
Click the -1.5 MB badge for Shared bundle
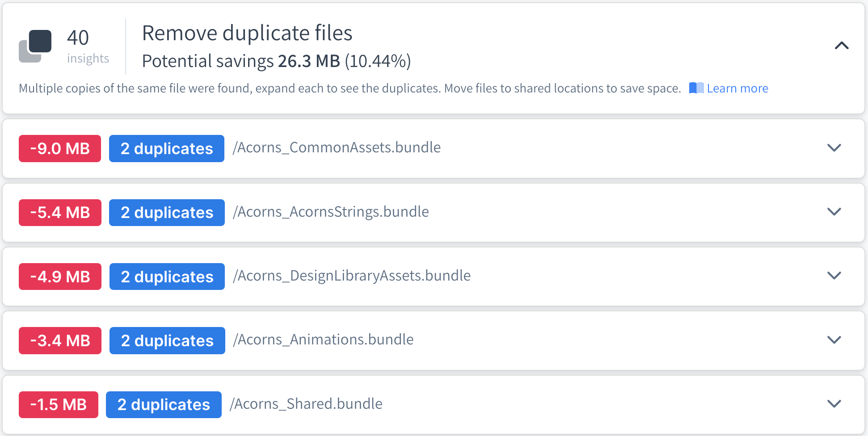coord(58,404)
